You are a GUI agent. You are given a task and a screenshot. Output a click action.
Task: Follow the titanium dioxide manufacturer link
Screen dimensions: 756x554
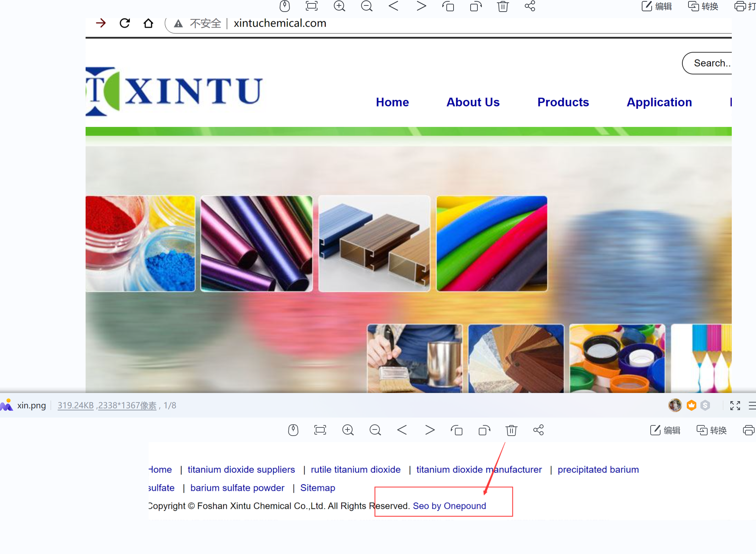point(479,469)
